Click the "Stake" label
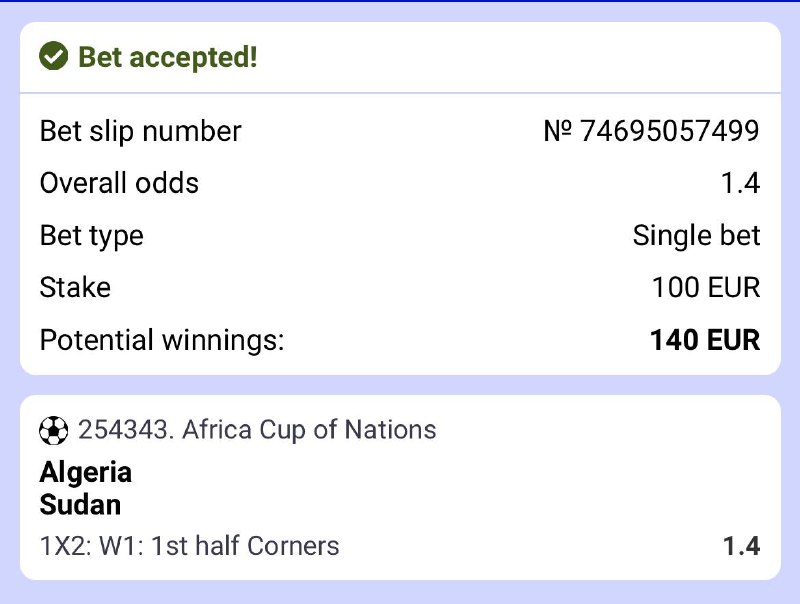This screenshot has width=800, height=604. (x=75, y=288)
